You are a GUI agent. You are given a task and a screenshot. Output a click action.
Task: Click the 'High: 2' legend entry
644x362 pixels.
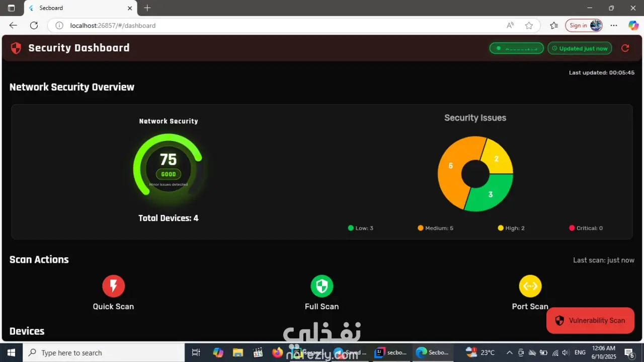click(x=511, y=228)
